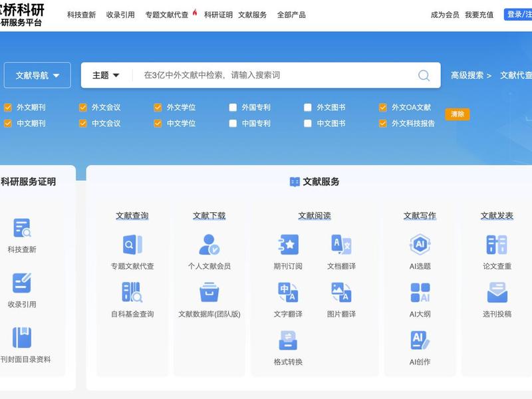Check the 中文图书 checkbox
532x399 pixels.
[308, 124]
